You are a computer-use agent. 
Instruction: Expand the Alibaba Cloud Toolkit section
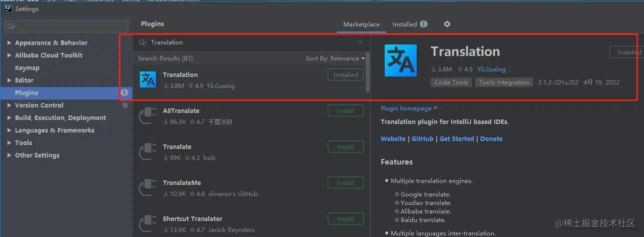(x=9, y=55)
